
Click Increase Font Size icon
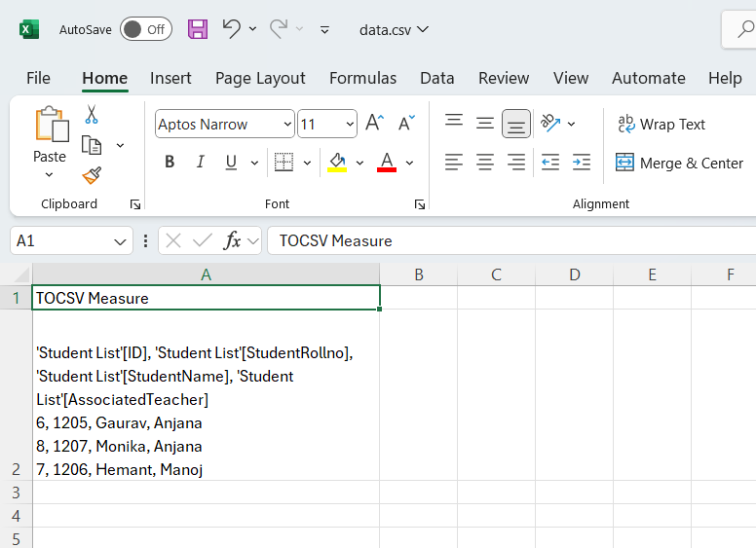tap(374, 124)
